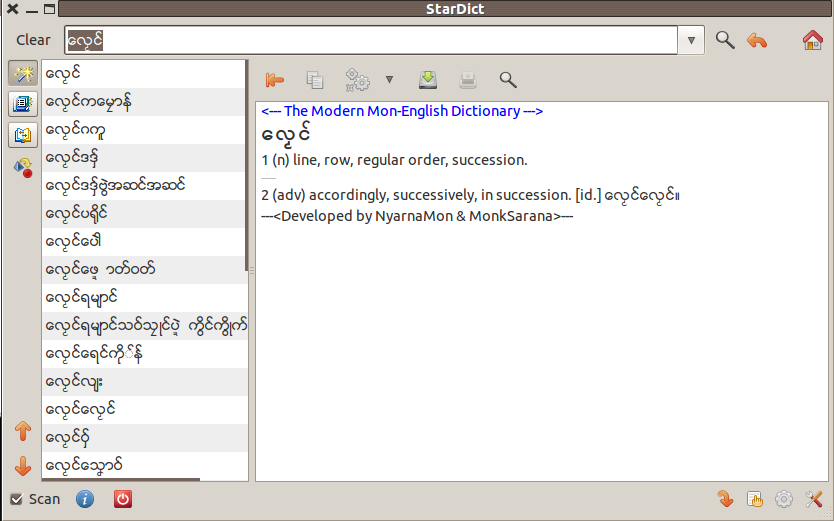Click The Modern Mon-English Dictionary header link
This screenshot has height=521, width=834.
coord(401,111)
